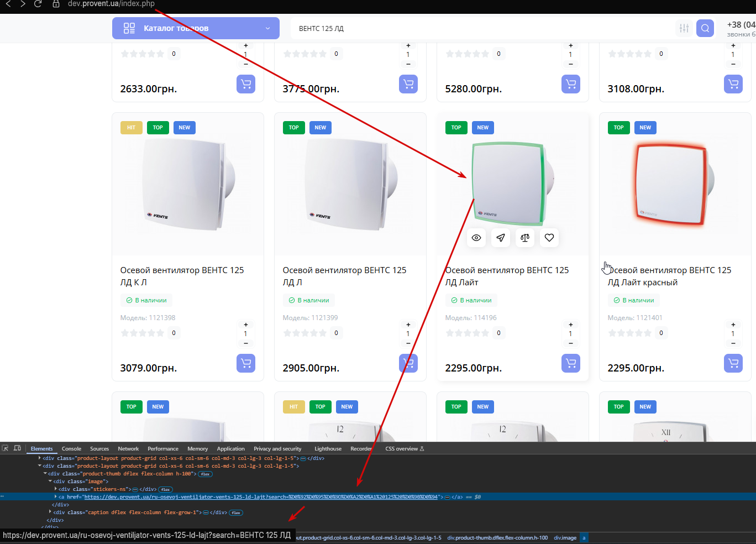Go back with the browser back arrow
Image resolution: width=756 pixels, height=544 pixels.
(x=8, y=4)
